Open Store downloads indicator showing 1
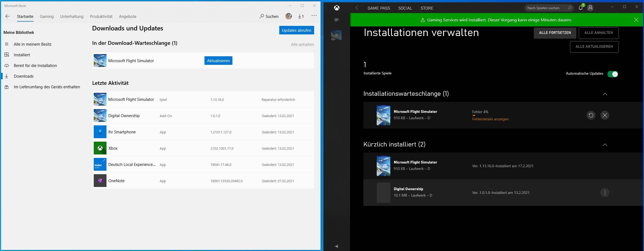Screen dimensions: 644x251 pos(301,16)
